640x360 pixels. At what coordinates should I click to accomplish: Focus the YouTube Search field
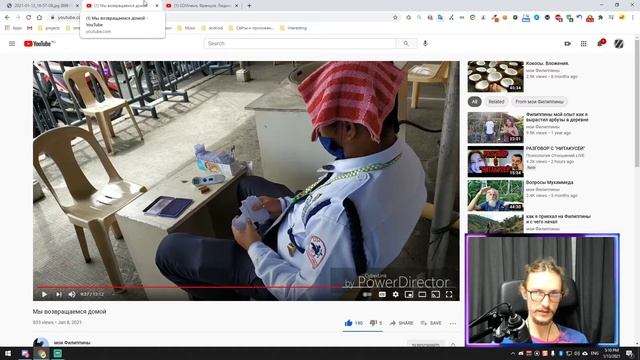pos(300,43)
